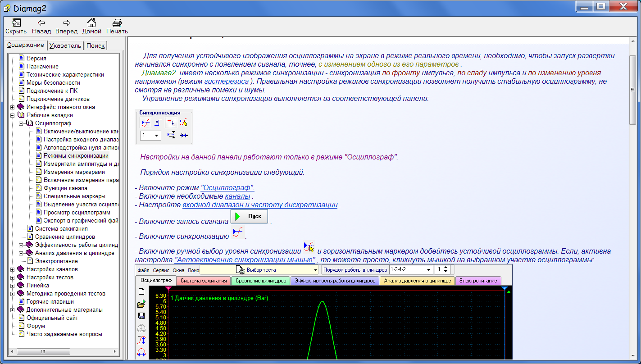Open the Поиск tab
This screenshot has height=364, width=641.
coord(95,45)
